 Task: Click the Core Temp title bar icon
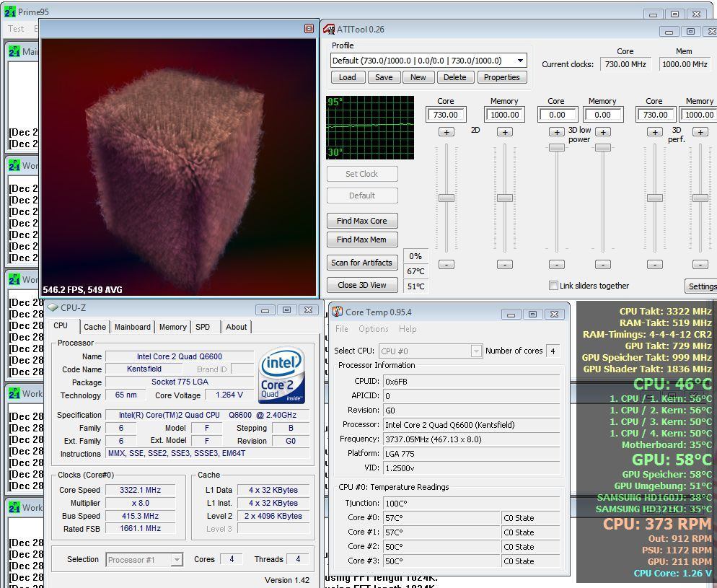point(338,312)
